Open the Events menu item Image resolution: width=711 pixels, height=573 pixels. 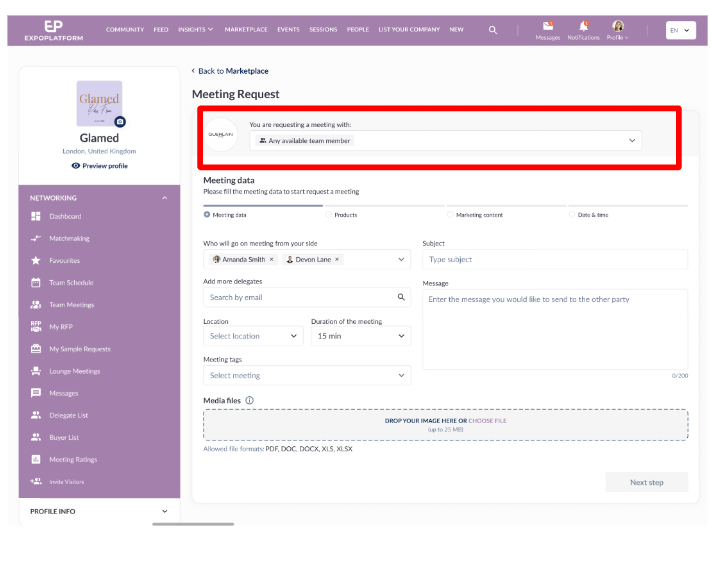[x=288, y=29]
